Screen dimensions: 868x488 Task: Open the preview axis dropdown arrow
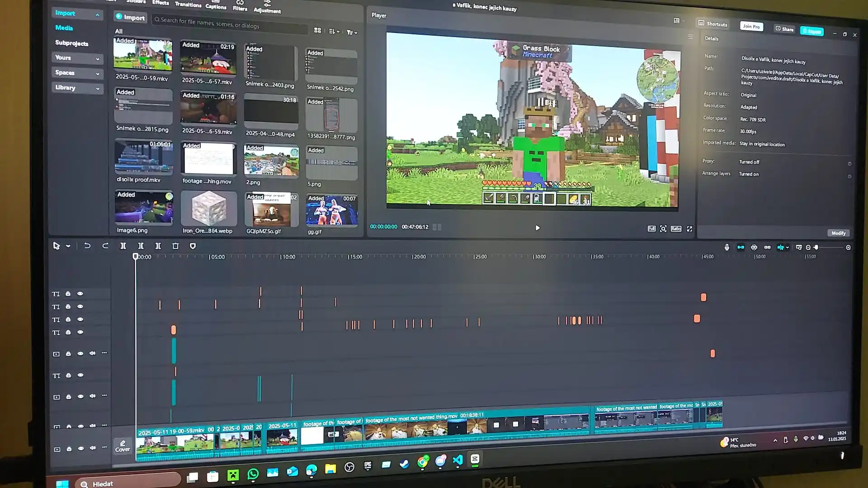(787, 247)
